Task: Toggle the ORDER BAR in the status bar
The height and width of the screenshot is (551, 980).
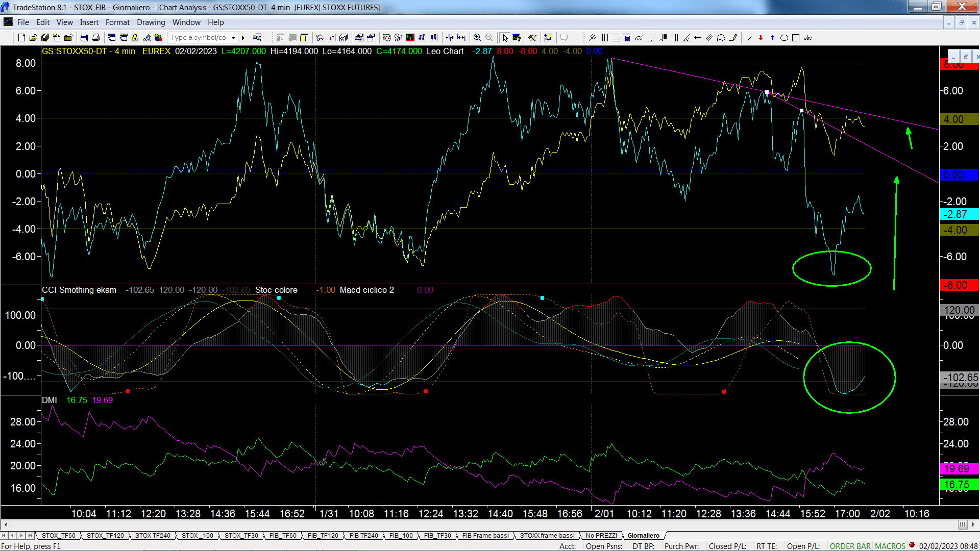Action: [850, 546]
